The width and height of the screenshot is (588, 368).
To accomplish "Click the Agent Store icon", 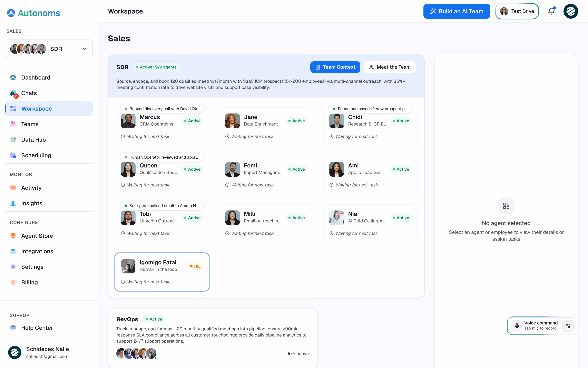I will coord(13,236).
